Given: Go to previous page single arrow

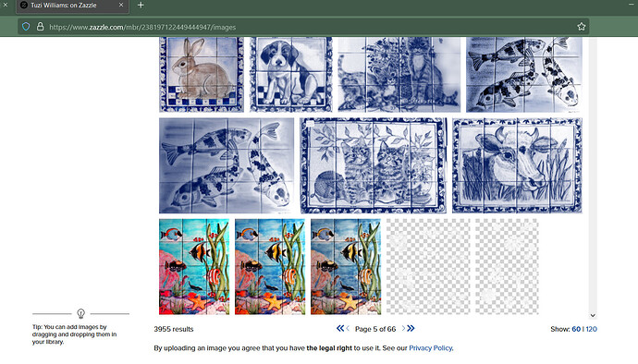Looking at the screenshot, I should 348,328.
